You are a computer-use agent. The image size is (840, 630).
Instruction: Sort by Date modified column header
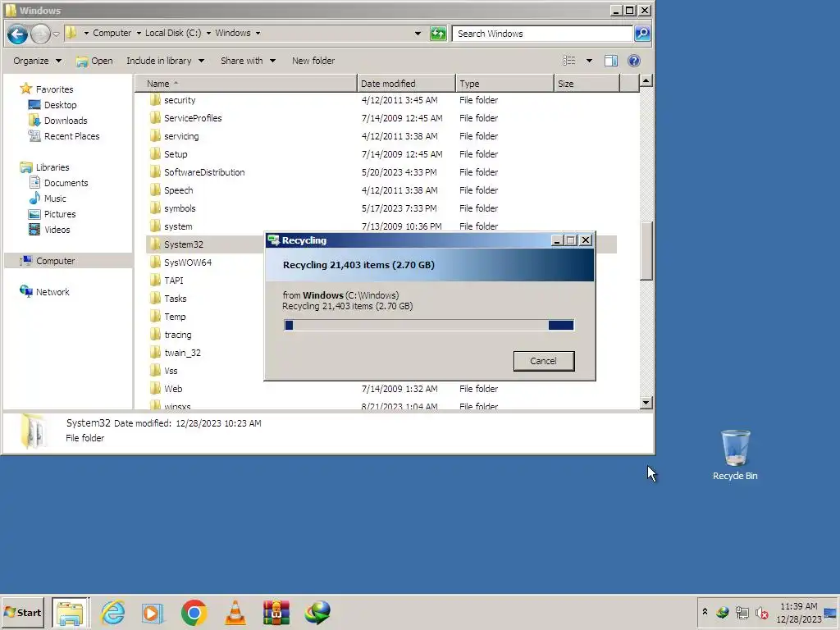click(x=406, y=84)
